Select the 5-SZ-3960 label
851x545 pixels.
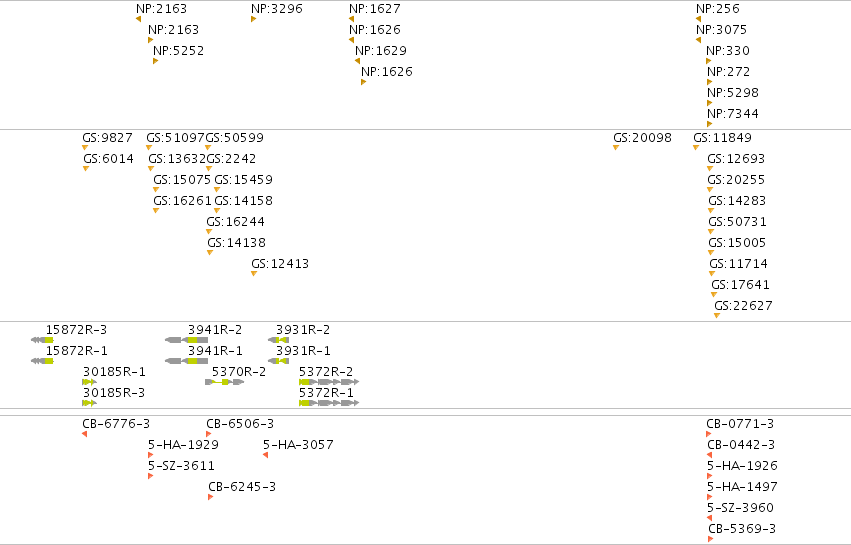tap(740, 508)
